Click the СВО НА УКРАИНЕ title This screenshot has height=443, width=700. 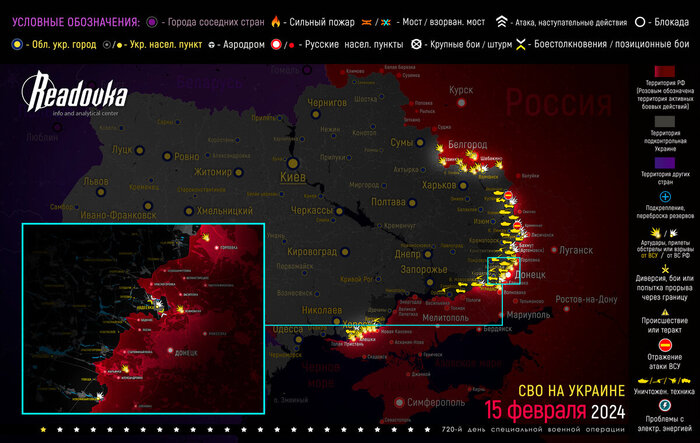tap(571, 391)
